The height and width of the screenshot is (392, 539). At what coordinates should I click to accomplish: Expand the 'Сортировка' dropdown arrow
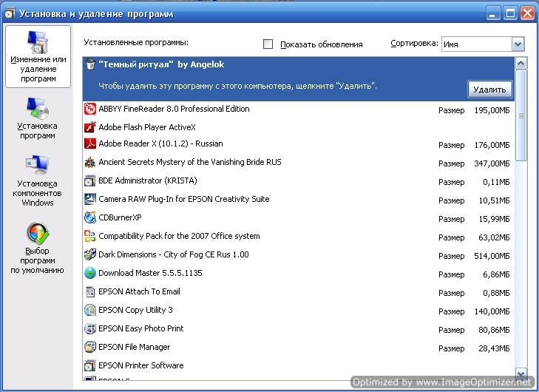coord(518,44)
